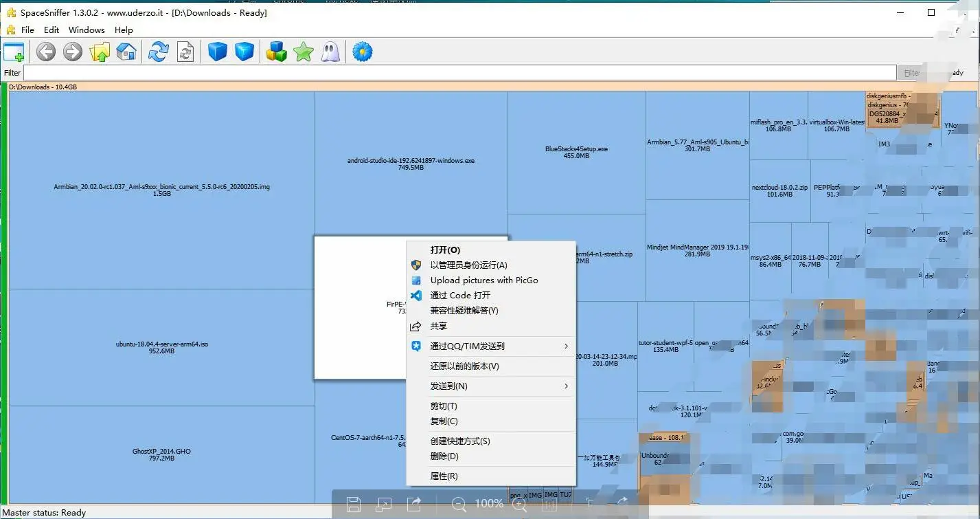Choose 打开(O) in the context menu

tap(491, 250)
